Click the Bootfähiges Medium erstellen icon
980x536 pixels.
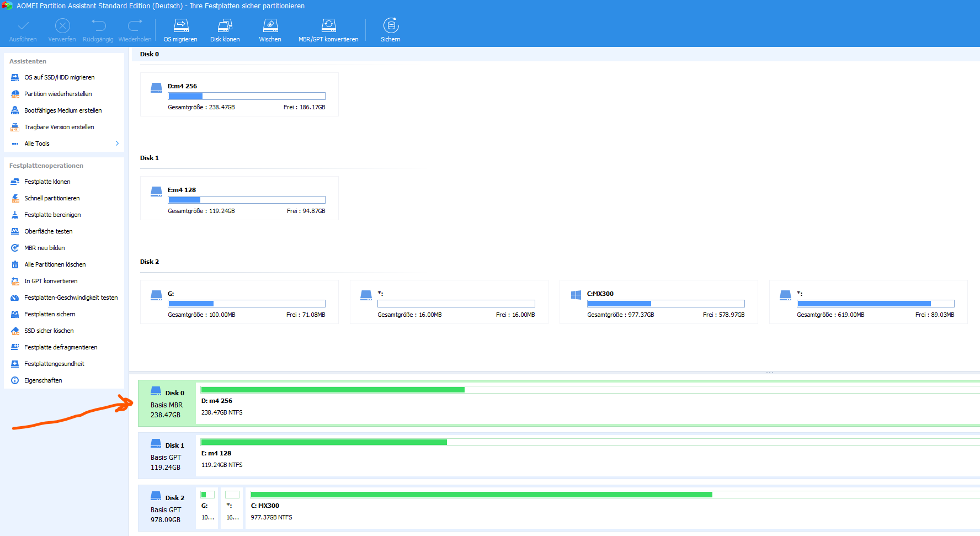point(15,110)
